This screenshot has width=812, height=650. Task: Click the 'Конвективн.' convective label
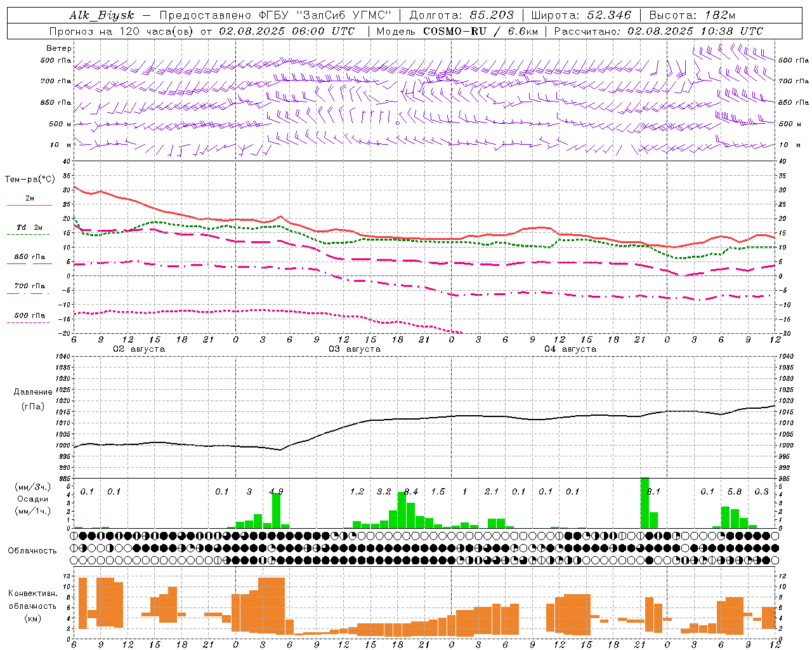(32, 594)
